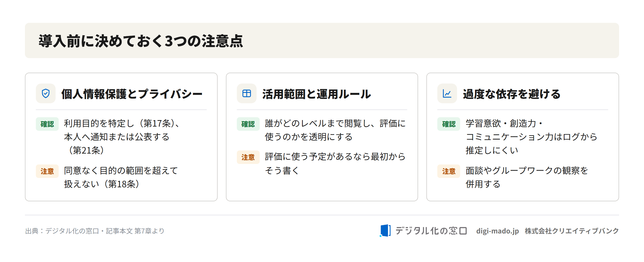Click text 同意なく目的の範囲を超えて扱えない
Screen dimensions: 644x262
point(121,177)
